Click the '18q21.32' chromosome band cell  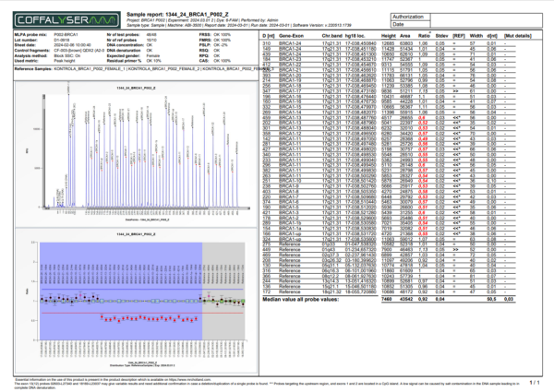click(x=331, y=291)
